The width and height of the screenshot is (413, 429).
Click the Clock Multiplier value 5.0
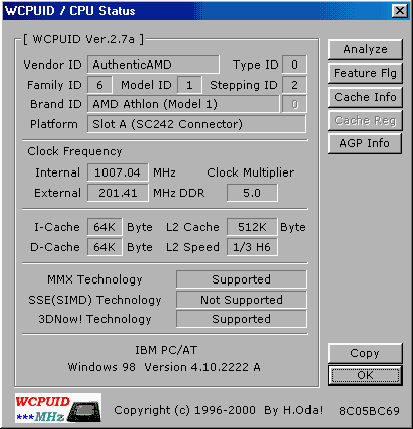click(x=252, y=193)
